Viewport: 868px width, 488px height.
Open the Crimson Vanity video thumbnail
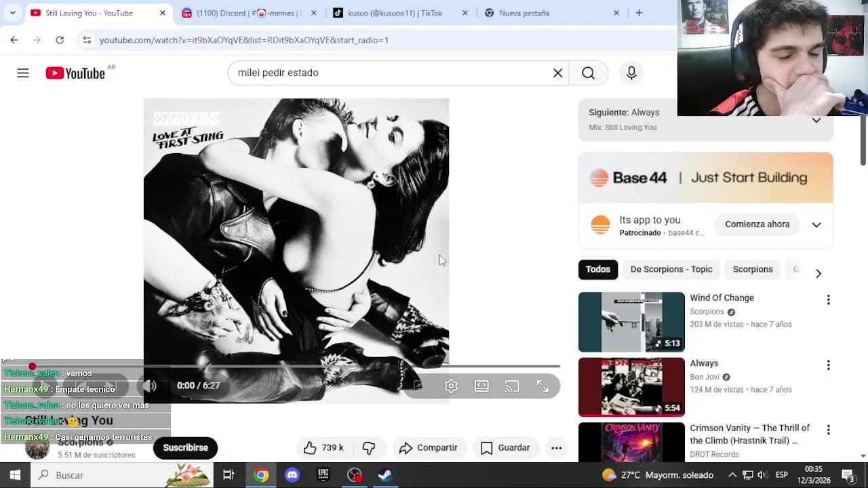[x=631, y=442]
